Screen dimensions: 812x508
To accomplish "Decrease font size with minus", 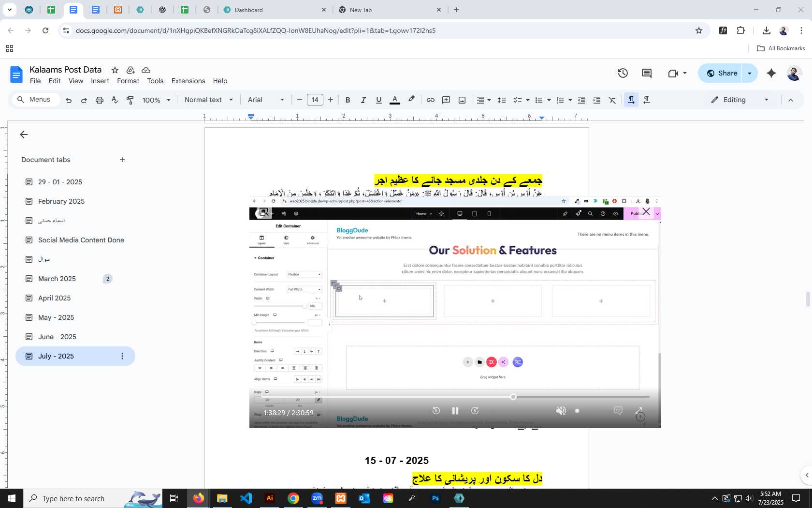I will click(x=300, y=100).
